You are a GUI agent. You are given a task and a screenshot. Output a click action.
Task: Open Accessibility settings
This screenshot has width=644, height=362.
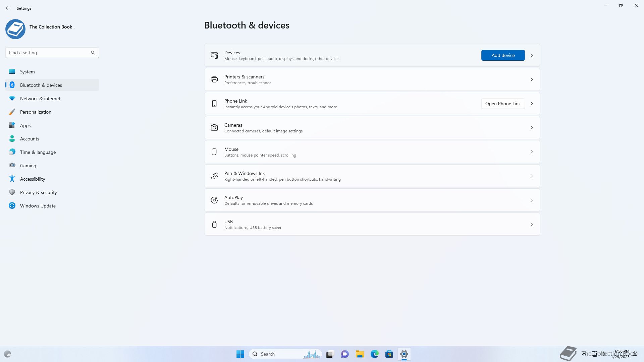tap(52, 179)
